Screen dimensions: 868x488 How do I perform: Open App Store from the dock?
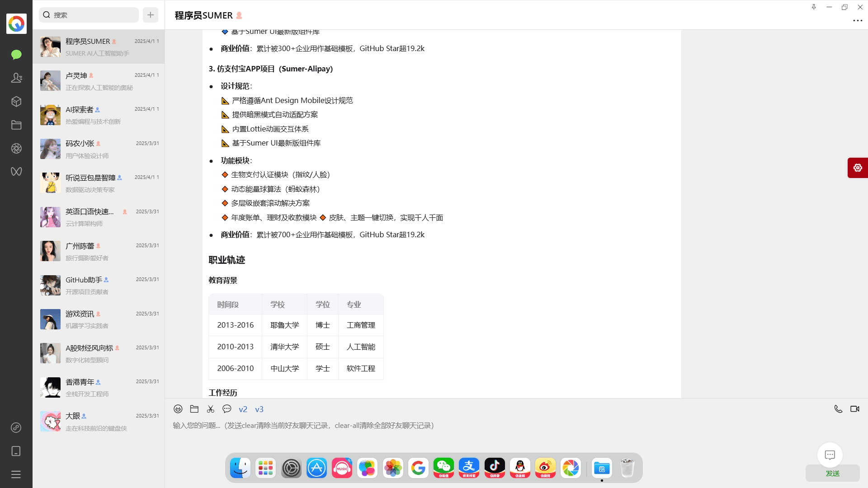click(x=316, y=468)
